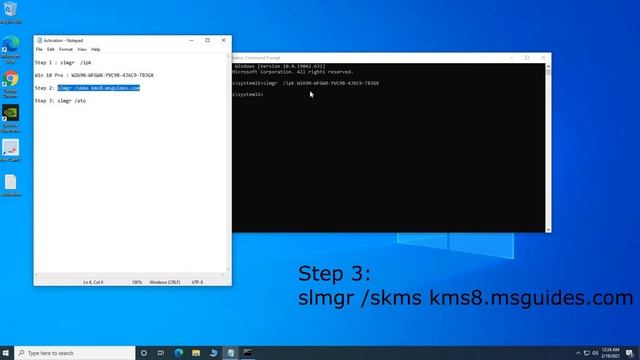Click the Command Prompt scrollbar thumb
This screenshot has height=360, width=640.
[x=548, y=72]
